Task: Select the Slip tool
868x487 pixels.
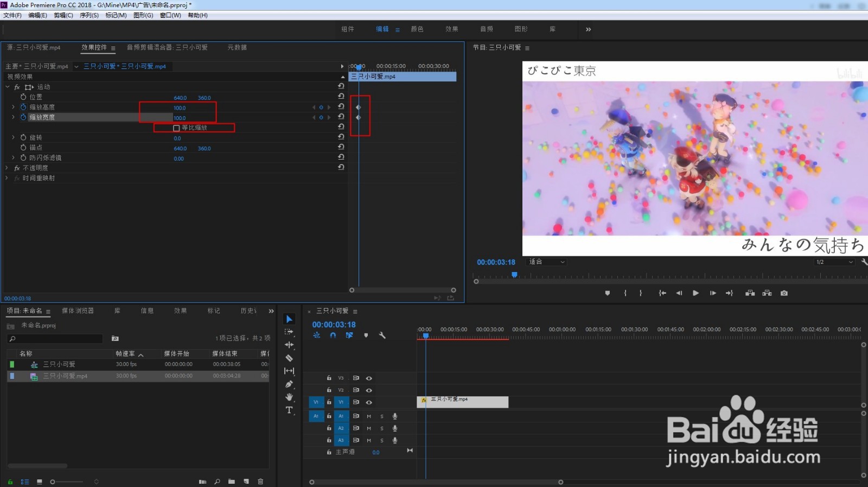Action: [x=289, y=371]
